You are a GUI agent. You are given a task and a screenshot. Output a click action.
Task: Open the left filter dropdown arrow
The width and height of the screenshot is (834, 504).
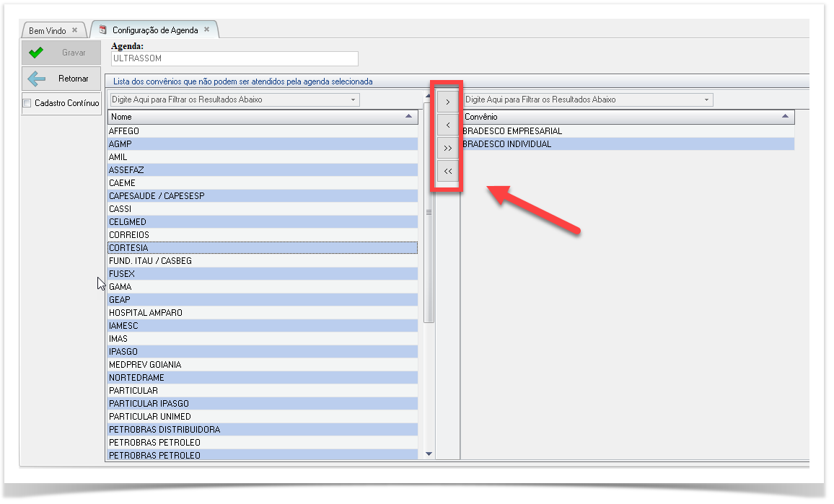click(x=353, y=100)
